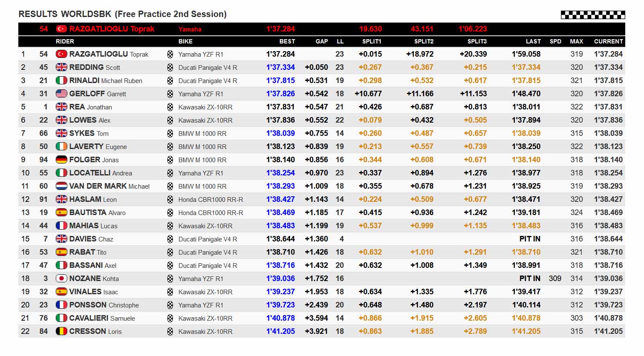Select the SPD column header
Viewport: 644px width, 356px height.
(x=555, y=41)
